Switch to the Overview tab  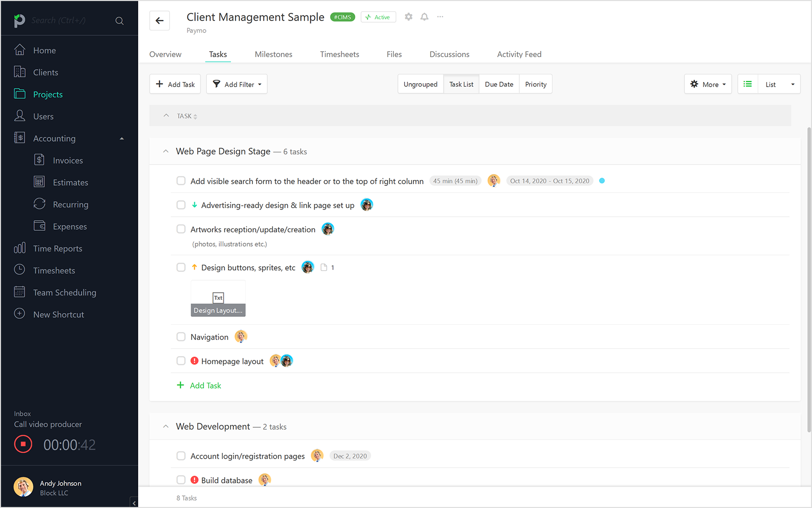[x=165, y=54]
